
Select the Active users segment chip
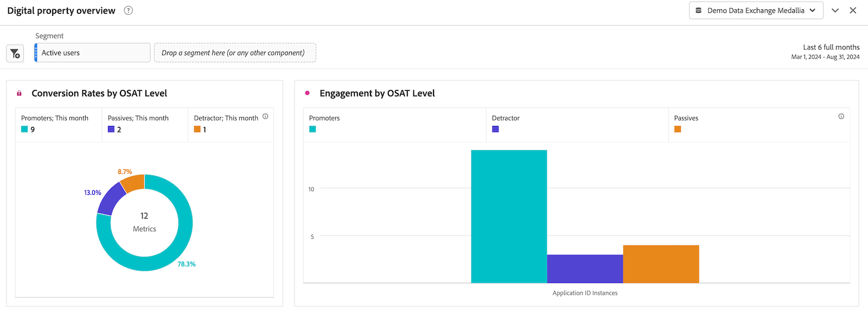(92, 53)
